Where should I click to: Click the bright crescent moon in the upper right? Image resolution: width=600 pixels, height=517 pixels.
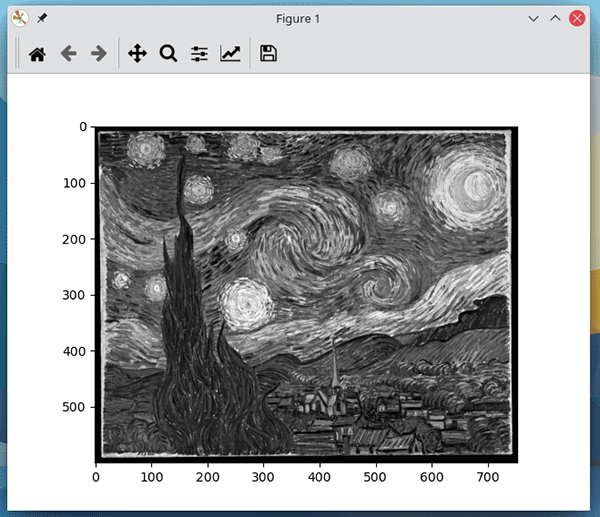click(x=467, y=185)
